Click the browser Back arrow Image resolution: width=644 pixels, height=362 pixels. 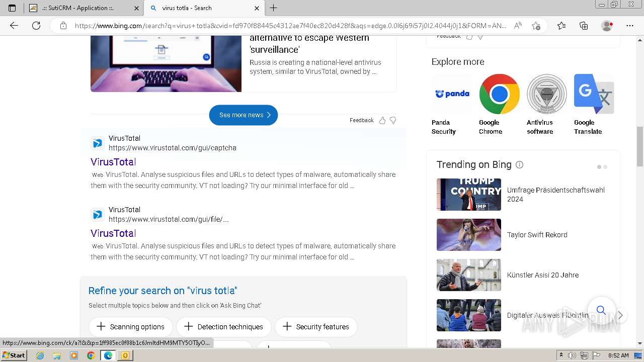click(x=14, y=26)
